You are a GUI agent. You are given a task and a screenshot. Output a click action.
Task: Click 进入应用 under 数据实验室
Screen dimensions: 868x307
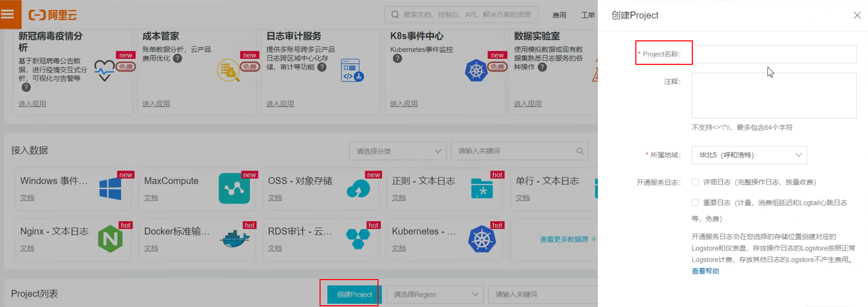528,103
